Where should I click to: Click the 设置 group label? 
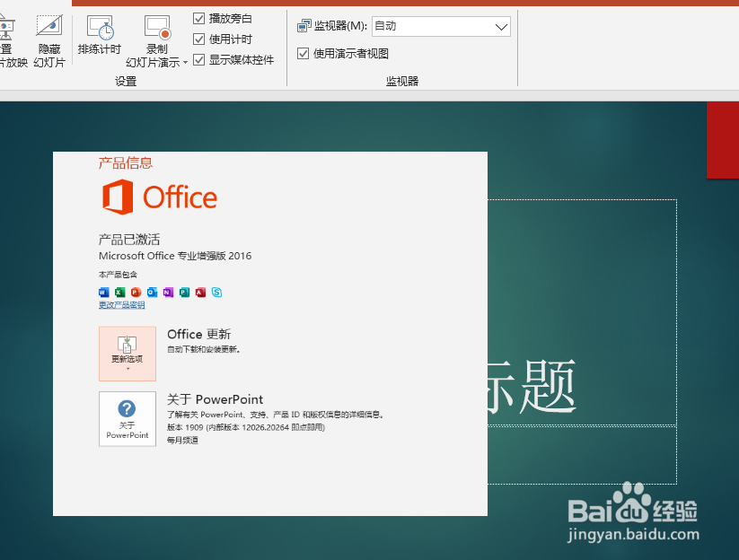point(126,82)
